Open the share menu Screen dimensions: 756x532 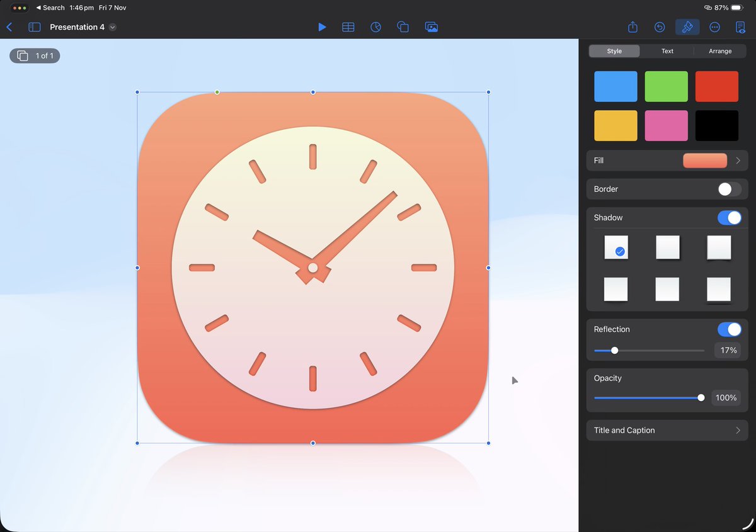pyautogui.click(x=633, y=27)
